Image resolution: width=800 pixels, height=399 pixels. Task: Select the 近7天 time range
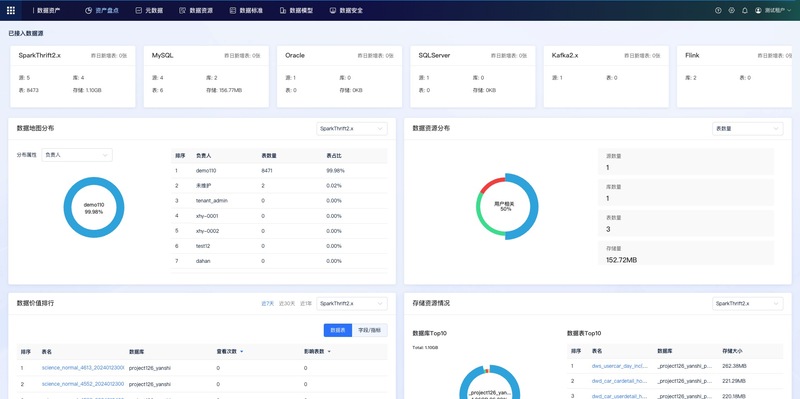coord(267,304)
